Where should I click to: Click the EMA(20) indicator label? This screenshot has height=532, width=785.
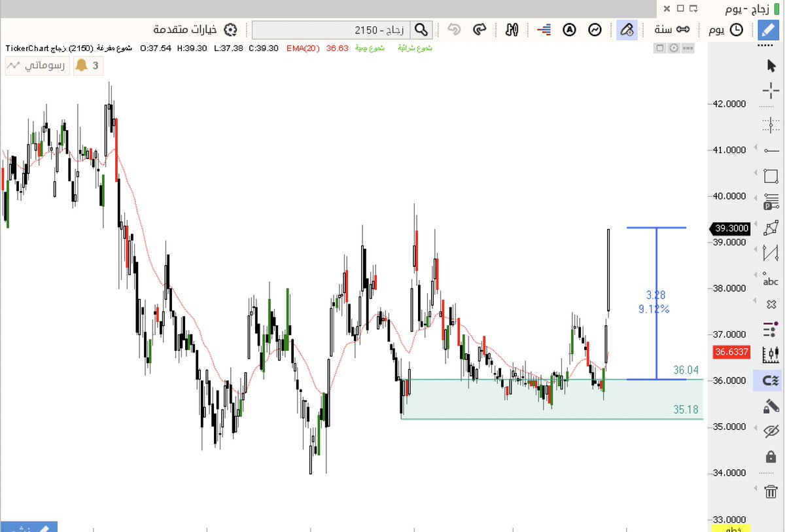[302, 48]
